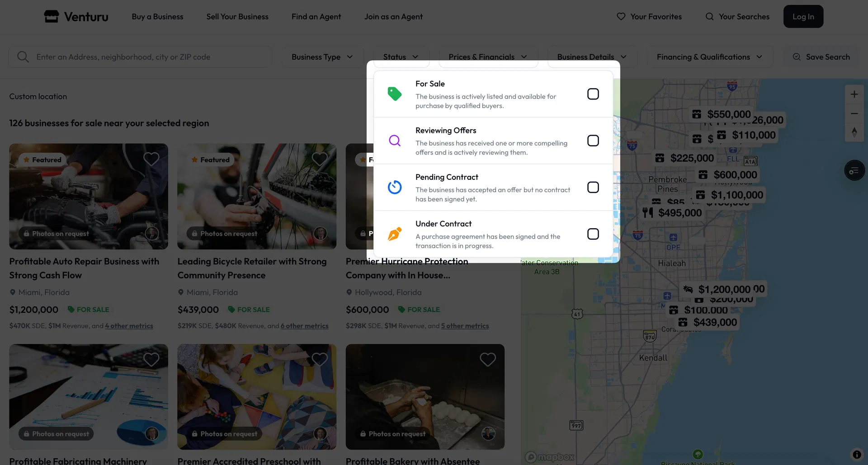The width and height of the screenshot is (868, 465).
Task: Zoom in on the map
Action: point(854,94)
